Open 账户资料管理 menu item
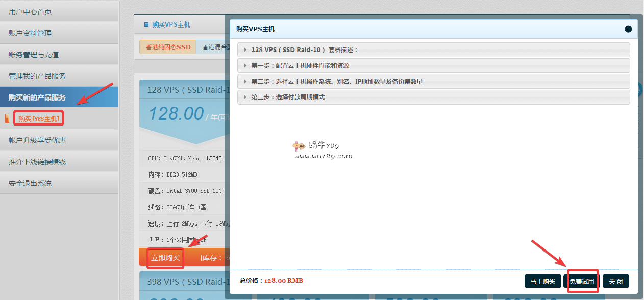The height and width of the screenshot is (300, 644). click(x=30, y=33)
